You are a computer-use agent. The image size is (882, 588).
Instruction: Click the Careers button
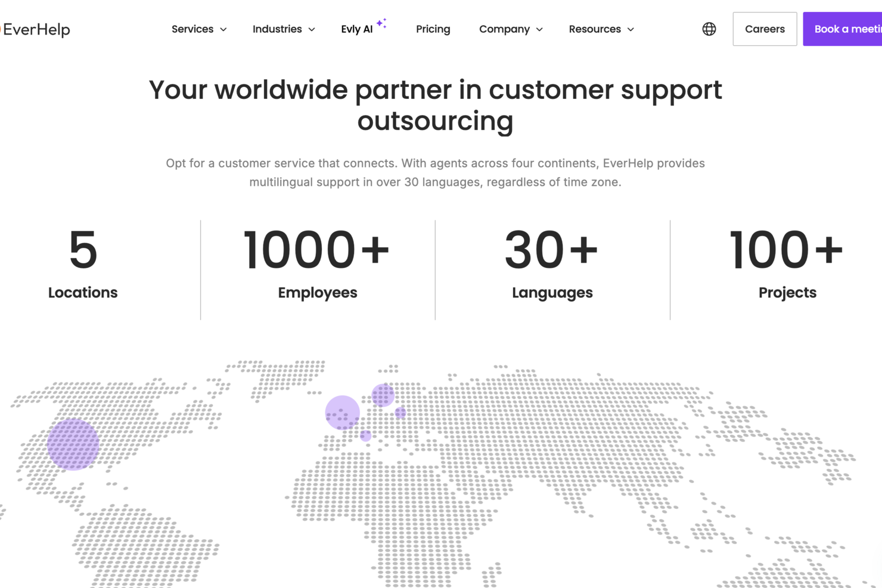765,29
